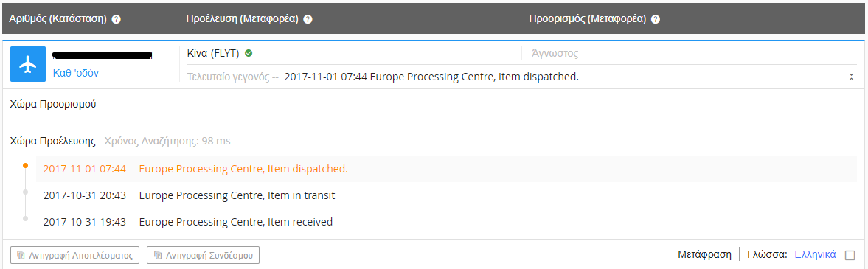Click grey timeline dot for Item received
The image size is (868, 269).
pyautogui.click(x=25, y=219)
